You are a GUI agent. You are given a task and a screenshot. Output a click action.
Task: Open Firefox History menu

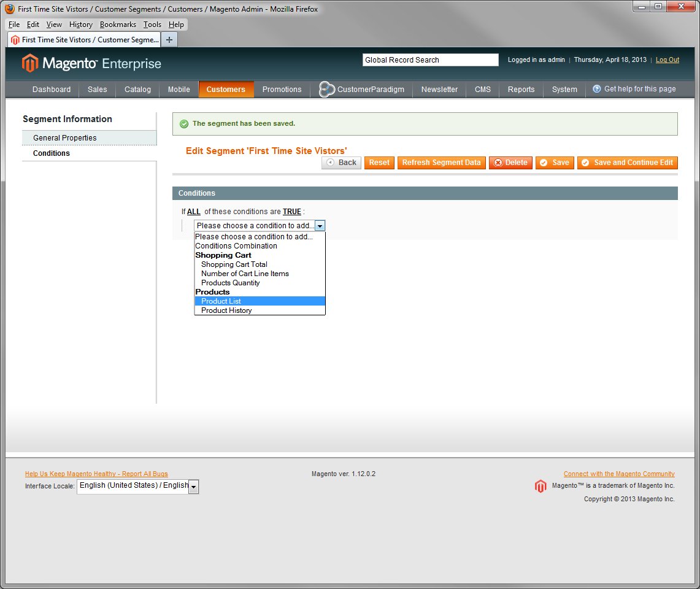click(x=81, y=25)
